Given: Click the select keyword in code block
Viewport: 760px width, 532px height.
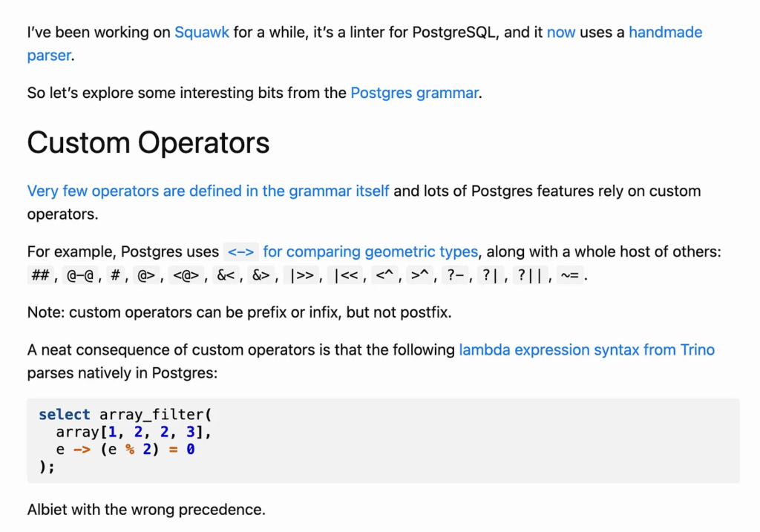Looking at the screenshot, I should [x=65, y=415].
